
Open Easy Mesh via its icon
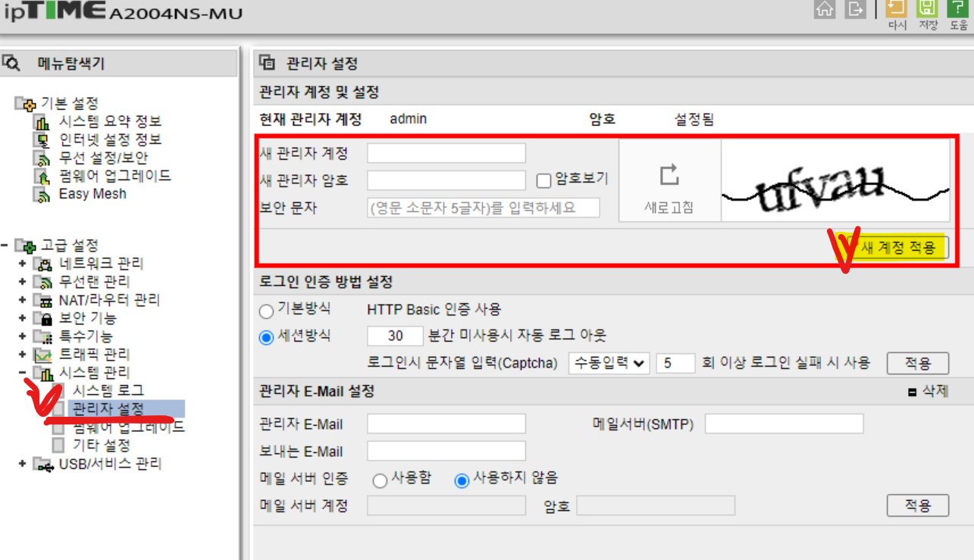[x=42, y=194]
